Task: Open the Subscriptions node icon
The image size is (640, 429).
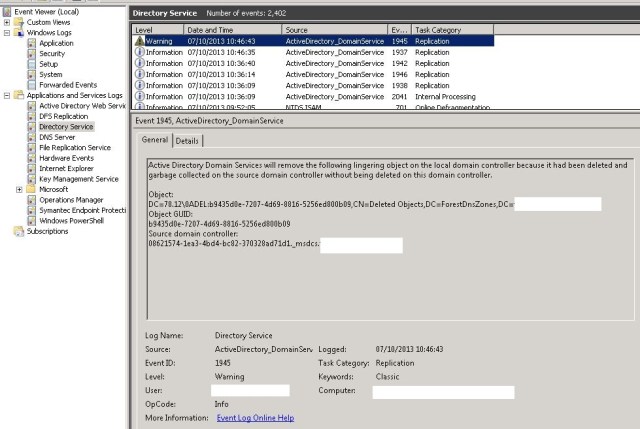Action: coord(19,231)
